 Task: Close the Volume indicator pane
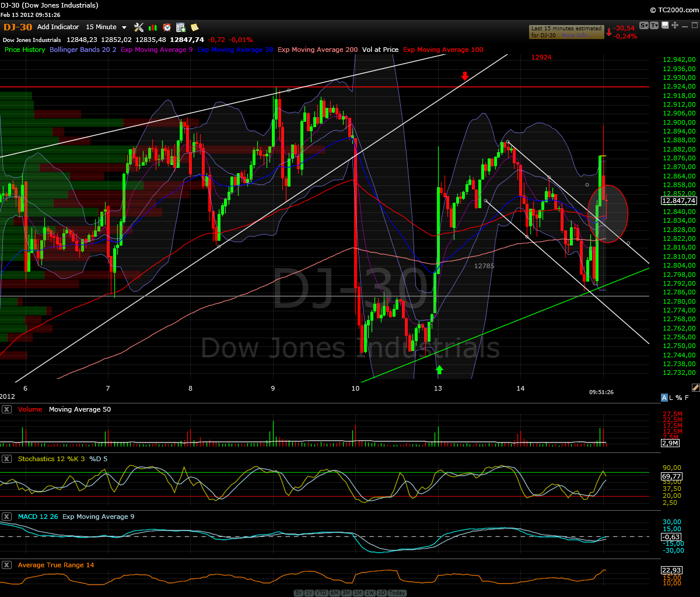(7, 409)
